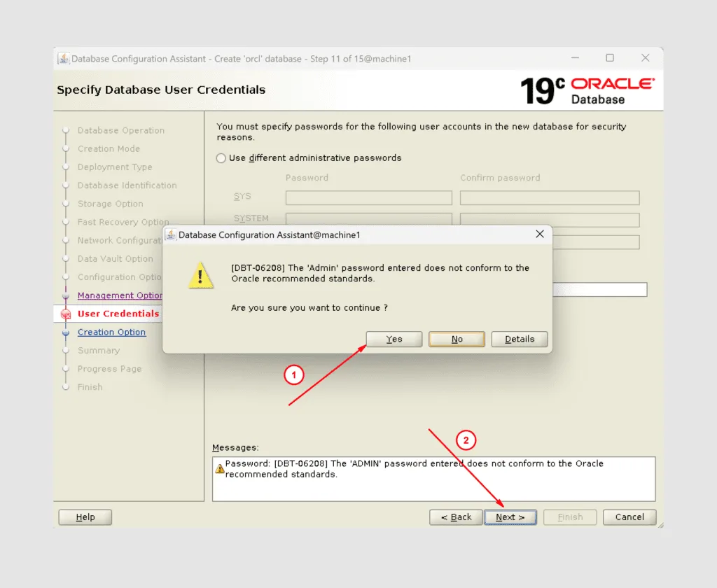717x588 pixels.
Task: Cancel the database creation wizard
Action: (x=629, y=517)
